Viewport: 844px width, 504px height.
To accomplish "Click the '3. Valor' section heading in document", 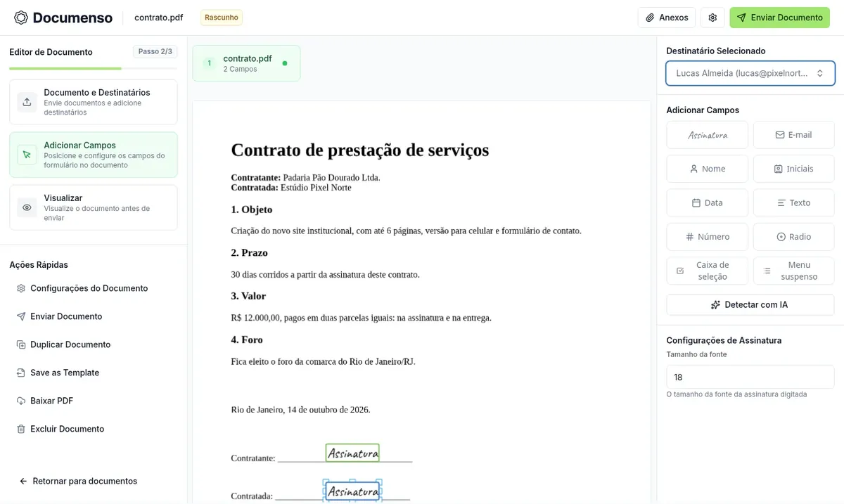I will 248,296.
